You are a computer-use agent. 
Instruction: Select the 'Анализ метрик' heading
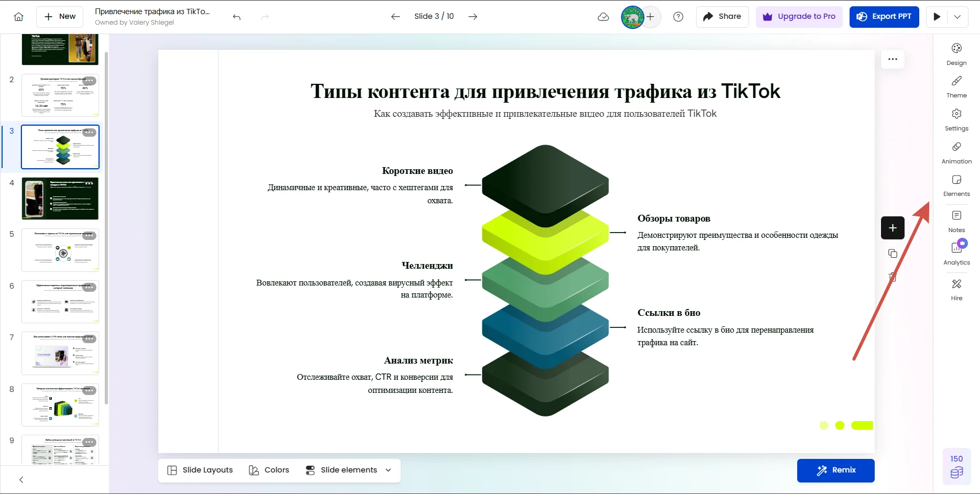point(419,360)
